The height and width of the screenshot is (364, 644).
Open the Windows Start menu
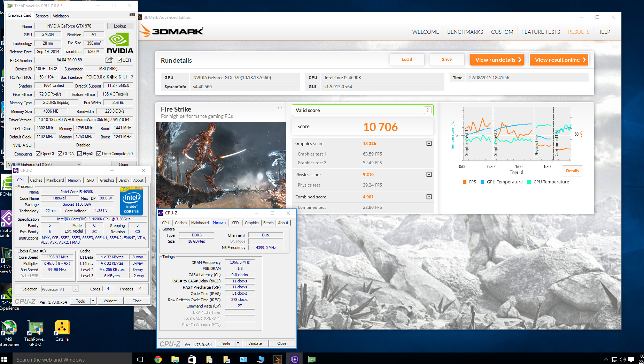(4, 359)
